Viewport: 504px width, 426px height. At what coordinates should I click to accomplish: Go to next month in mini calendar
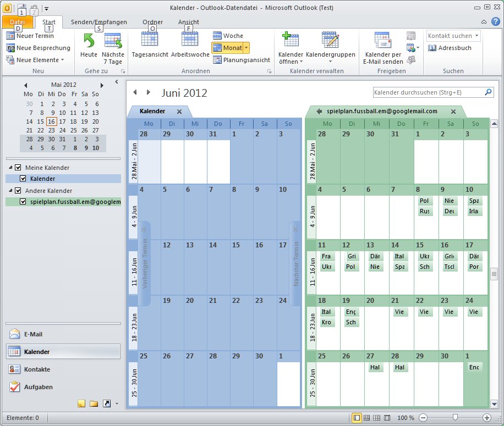coord(102,85)
